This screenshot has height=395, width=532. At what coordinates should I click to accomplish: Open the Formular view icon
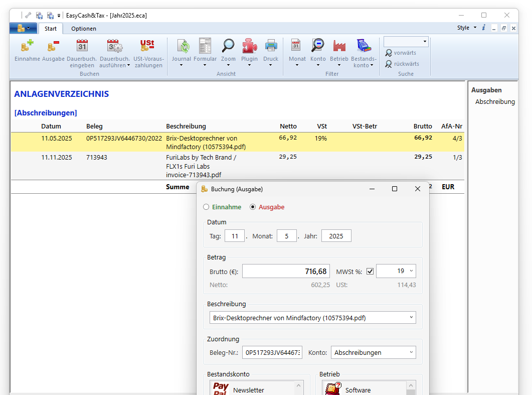click(205, 46)
